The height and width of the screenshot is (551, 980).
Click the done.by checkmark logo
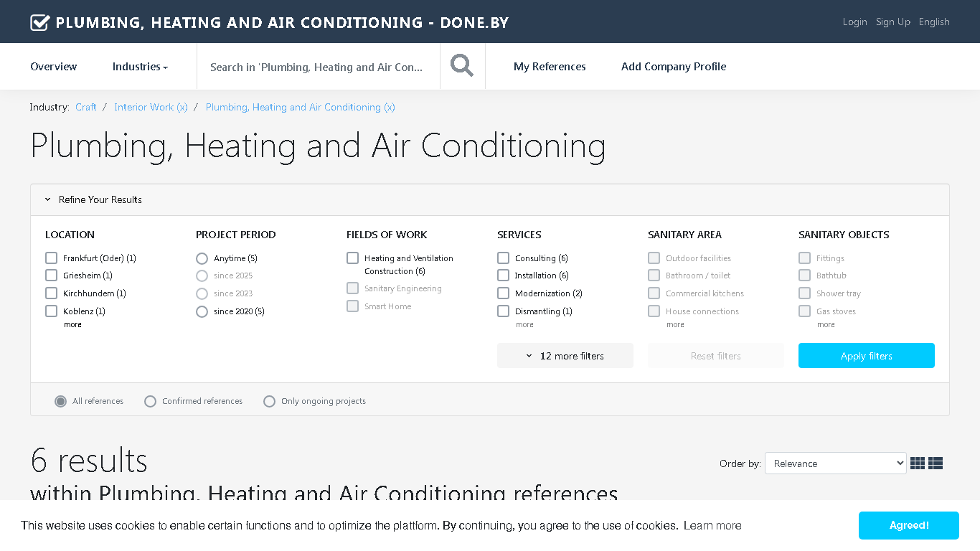(x=39, y=22)
